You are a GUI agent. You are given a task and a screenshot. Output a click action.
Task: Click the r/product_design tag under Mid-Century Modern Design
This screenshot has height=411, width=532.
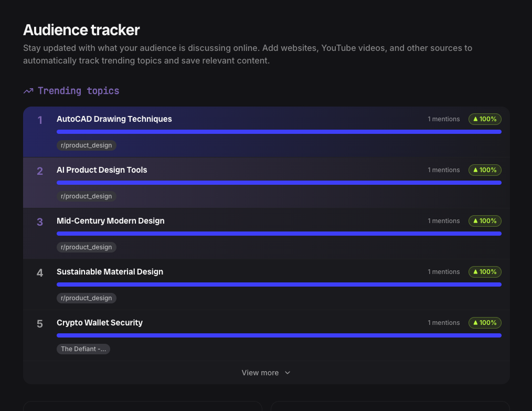(x=87, y=247)
